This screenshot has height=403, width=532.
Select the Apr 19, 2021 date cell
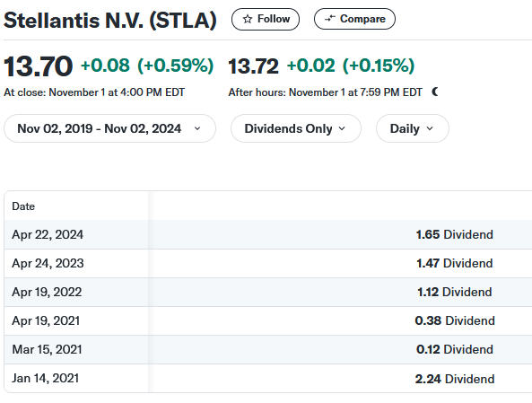(x=46, y=320)
